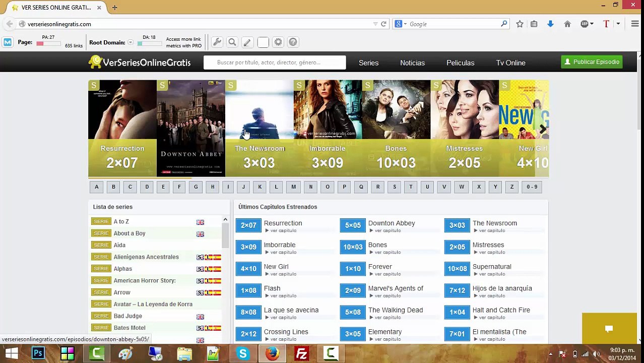Open the downloads arrow icon
The image size is (644, 363).
point(550,24)
